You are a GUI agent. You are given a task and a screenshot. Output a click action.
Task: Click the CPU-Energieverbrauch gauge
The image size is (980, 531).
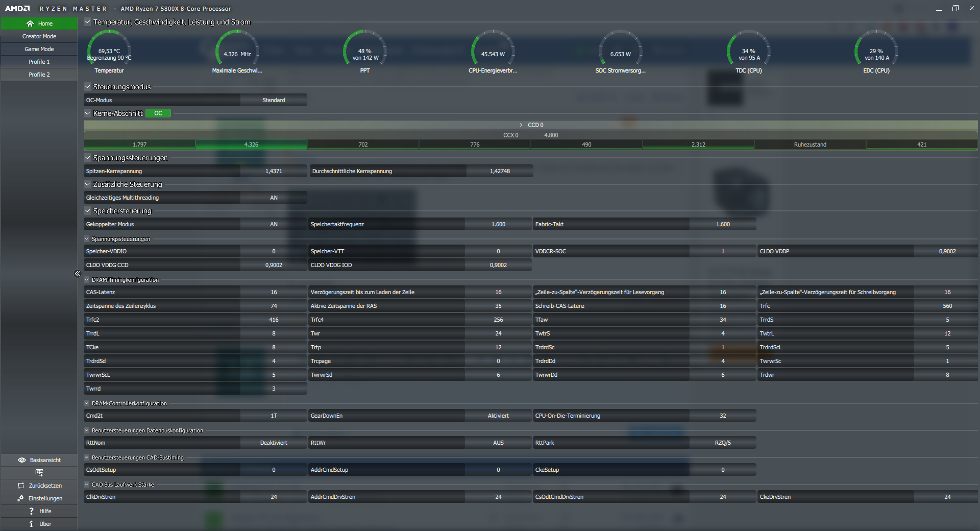(x=493, y=52)
